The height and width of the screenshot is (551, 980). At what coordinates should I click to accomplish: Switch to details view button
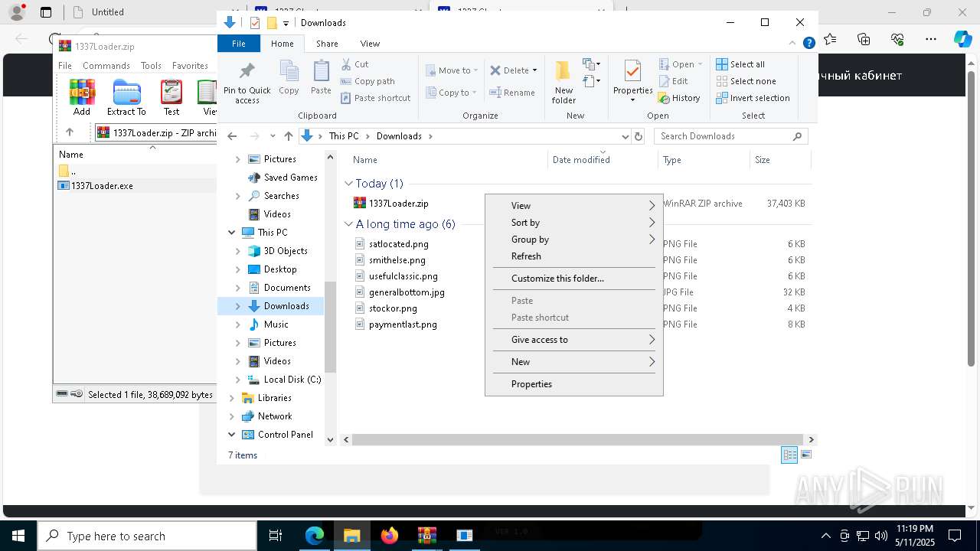point(789,455)
